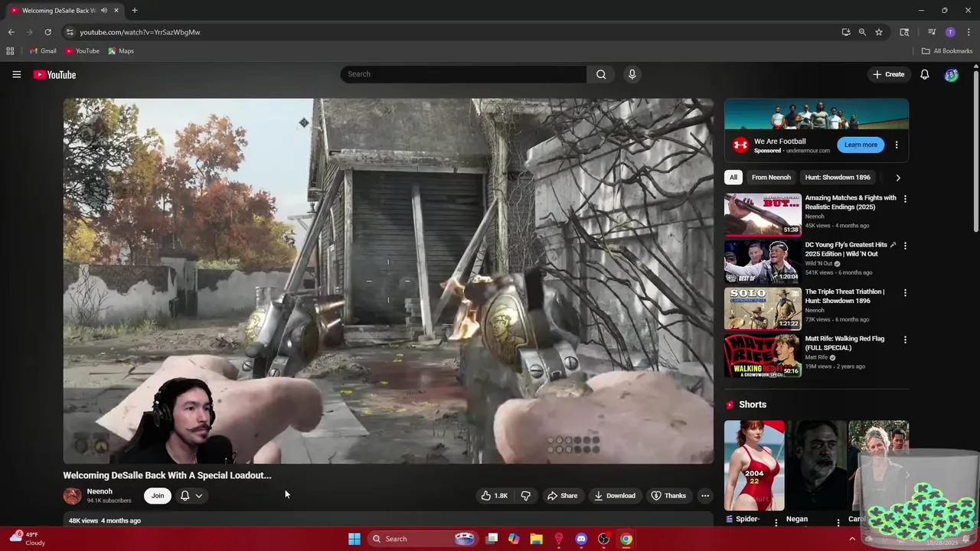This screenshot has width=980, height=551.
Task: Click the Create button
Action: pyautogui.click(x=889, y=74)
